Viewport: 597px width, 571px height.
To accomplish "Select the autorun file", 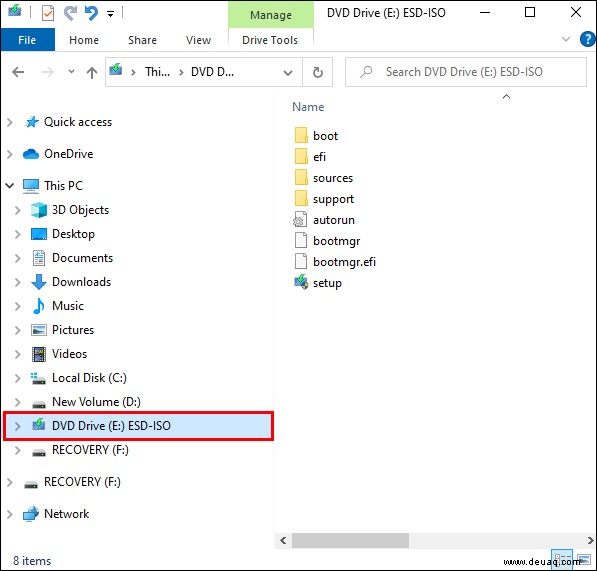I will [334, 220].
